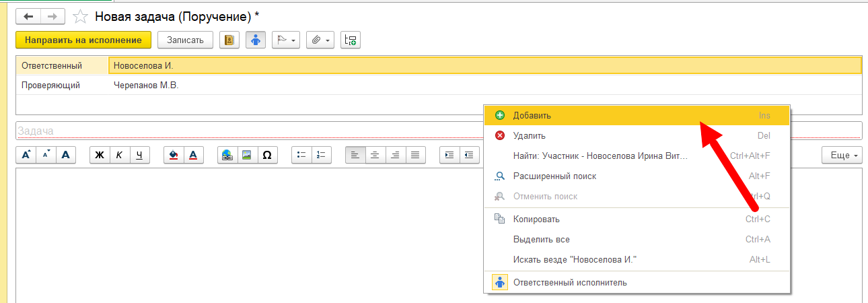Click the "Направить на исполнение" button

click(x=83, y=40)
